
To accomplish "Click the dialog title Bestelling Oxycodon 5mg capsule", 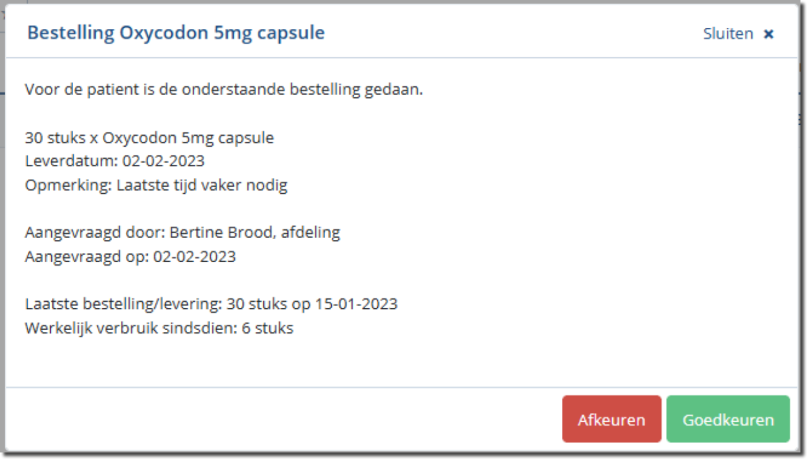I will coord(175,33).
